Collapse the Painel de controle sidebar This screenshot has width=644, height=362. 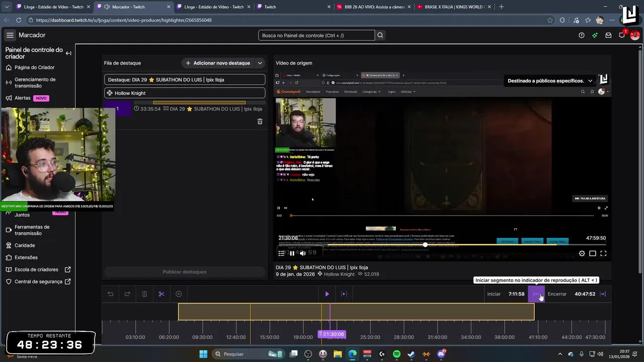click(68, 53)
